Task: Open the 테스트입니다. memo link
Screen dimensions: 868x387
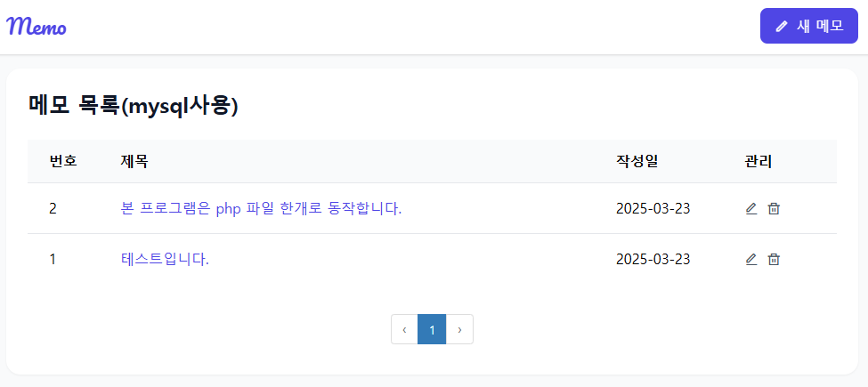Action: (165, 259)
